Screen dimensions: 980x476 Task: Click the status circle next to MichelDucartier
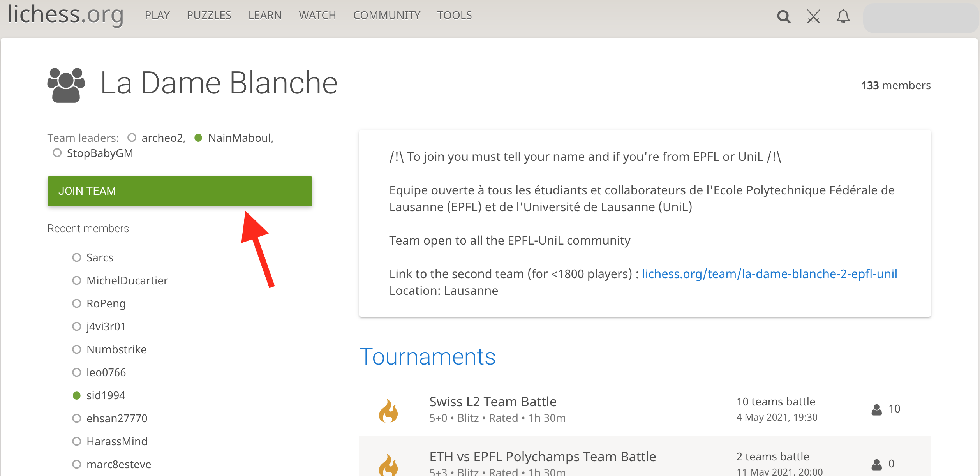tap(77, 280)
